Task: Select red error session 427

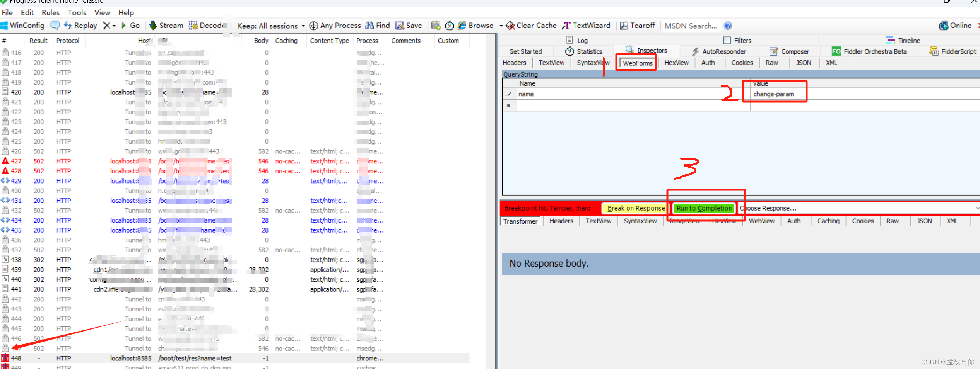Action: click(x=235, y=161)
